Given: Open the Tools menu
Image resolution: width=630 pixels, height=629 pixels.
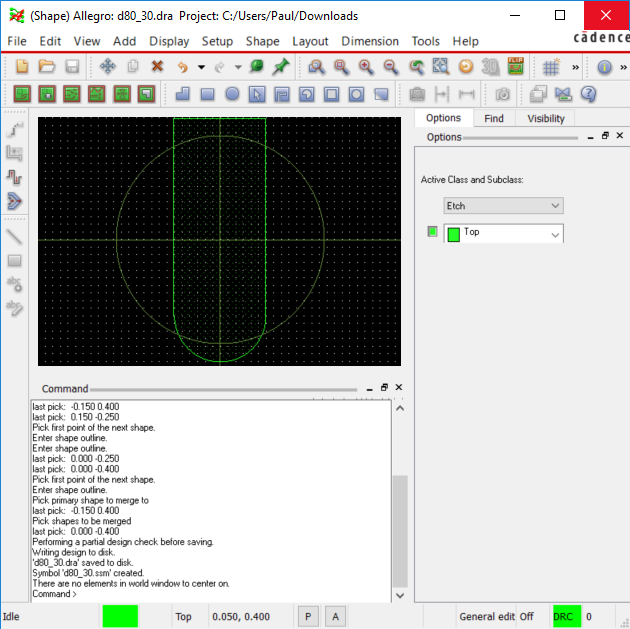Looking at the screenshot, I should (425, 41).
